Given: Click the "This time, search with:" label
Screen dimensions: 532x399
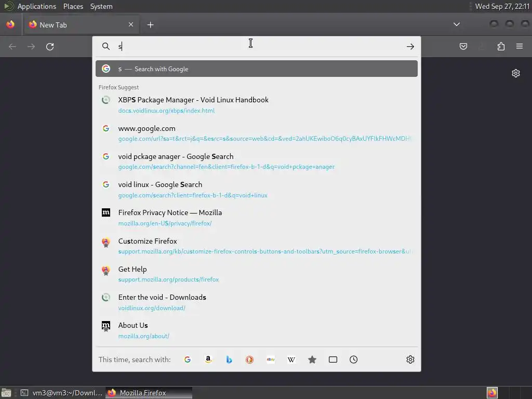Looking at the screenshot, I should [135, 360].
